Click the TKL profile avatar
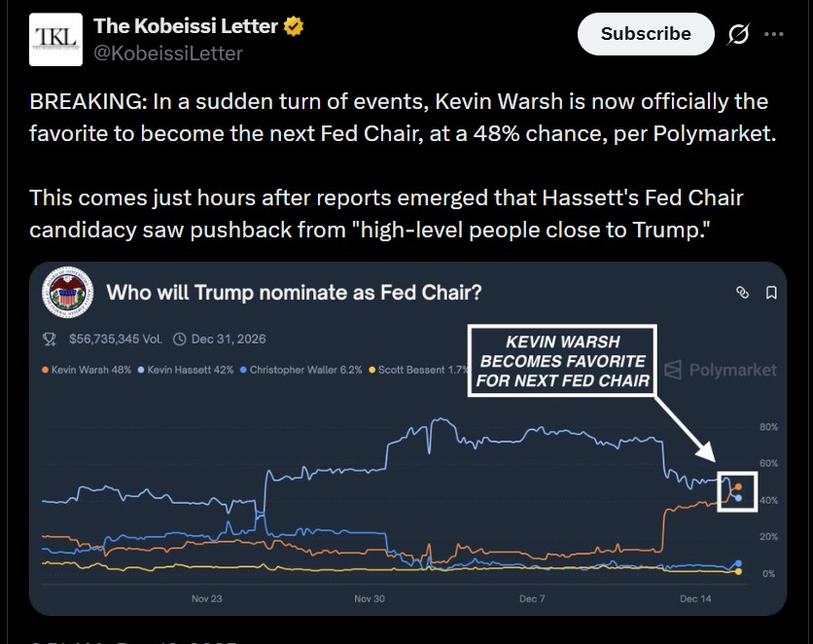The image size is (813, 644). [x=55, y=40]
